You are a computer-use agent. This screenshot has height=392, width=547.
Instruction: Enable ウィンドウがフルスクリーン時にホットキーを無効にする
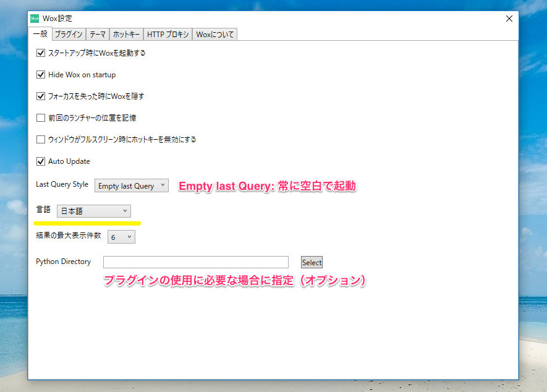click(x=41, y=140)
